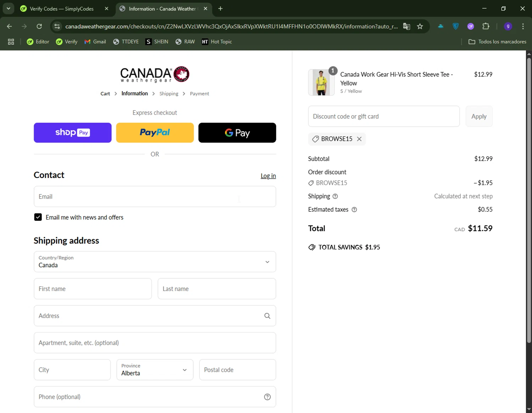Open the SHEIN bookmark
This screenshot has width=532, height=413.
point(157,41)
